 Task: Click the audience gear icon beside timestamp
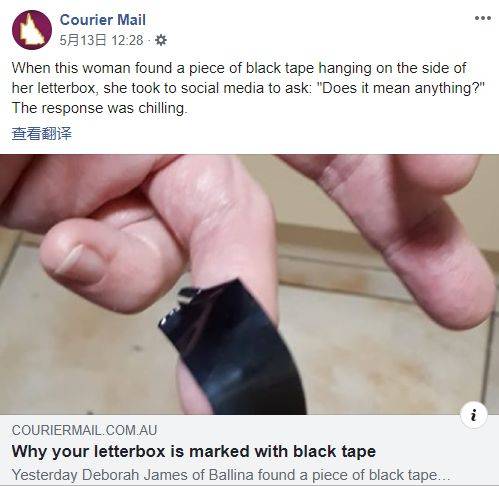click(x=161, y=40)
